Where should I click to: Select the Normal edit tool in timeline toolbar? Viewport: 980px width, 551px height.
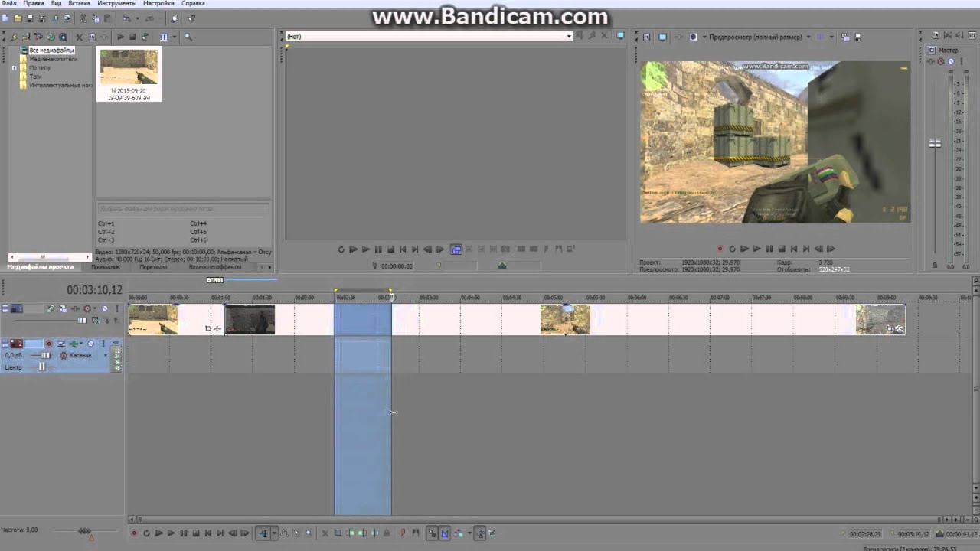click(x=263, y=533)
